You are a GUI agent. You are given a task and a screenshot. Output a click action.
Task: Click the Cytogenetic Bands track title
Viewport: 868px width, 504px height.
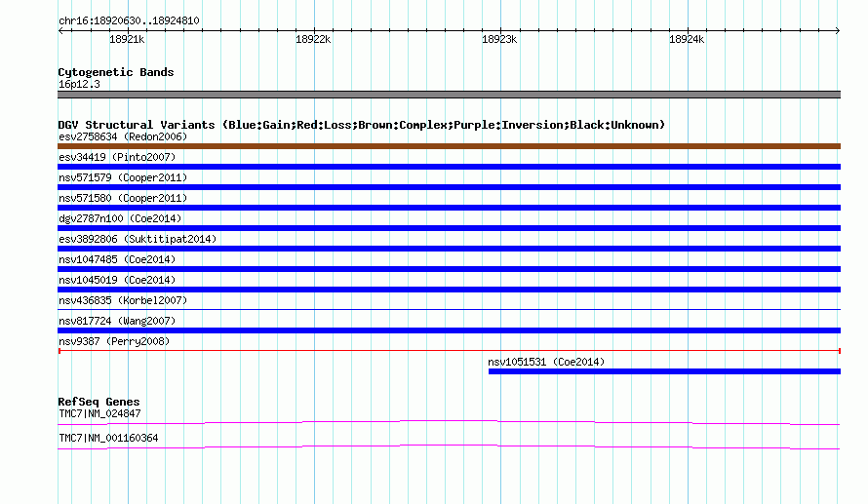pos(116,72)
